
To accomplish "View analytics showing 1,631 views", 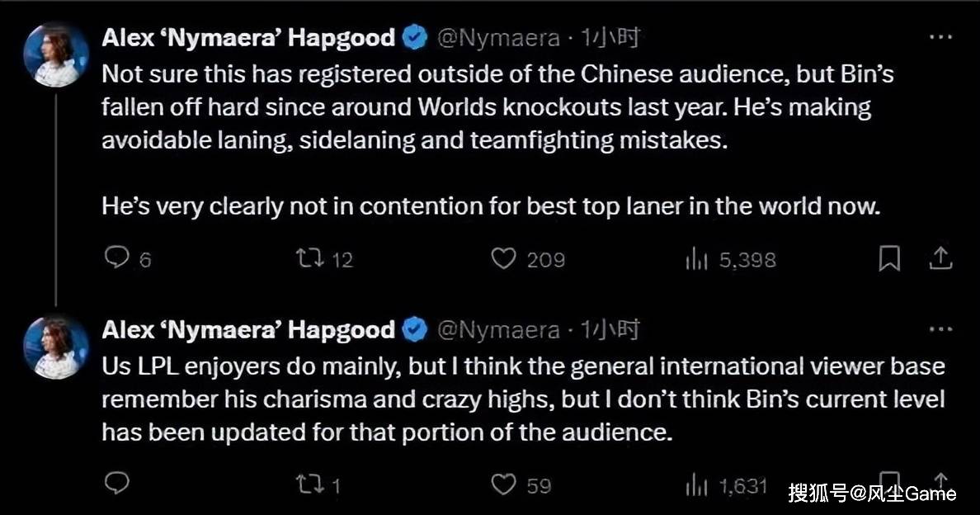I will point(696,486).
